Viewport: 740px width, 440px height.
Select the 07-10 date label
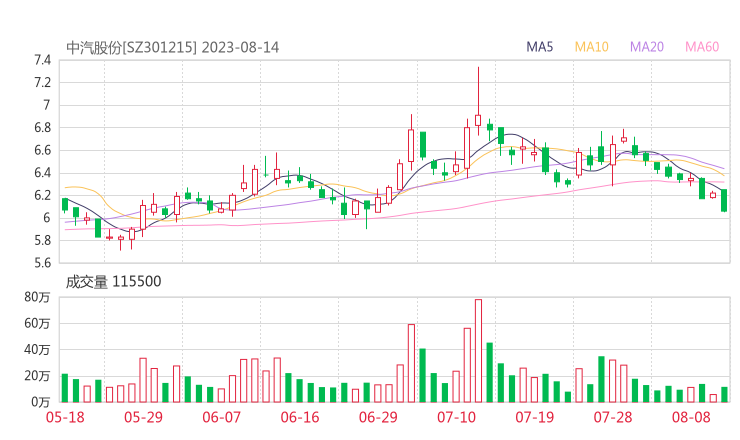tap(456, 417)
